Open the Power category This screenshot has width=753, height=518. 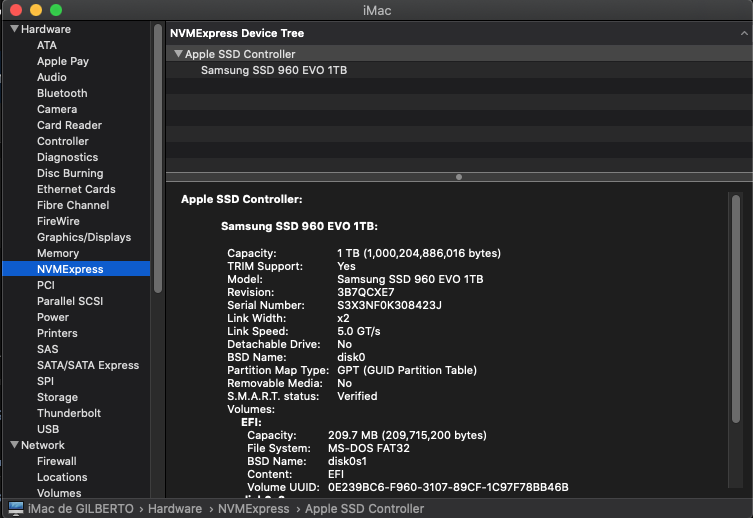(x=53, y=317)
